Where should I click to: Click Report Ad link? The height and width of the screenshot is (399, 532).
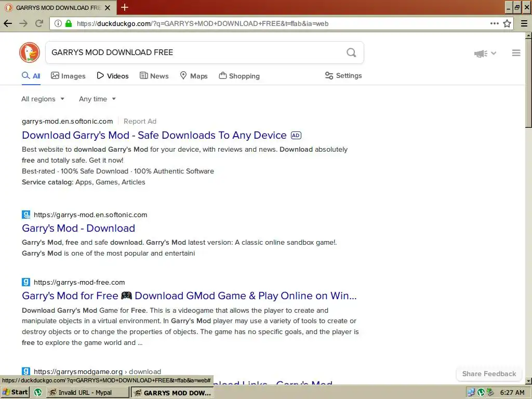pos(140,121)
